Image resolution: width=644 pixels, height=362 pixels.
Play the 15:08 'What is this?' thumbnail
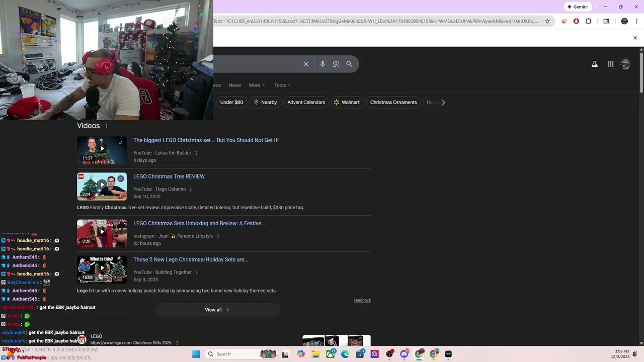click(x=102, y=269)
